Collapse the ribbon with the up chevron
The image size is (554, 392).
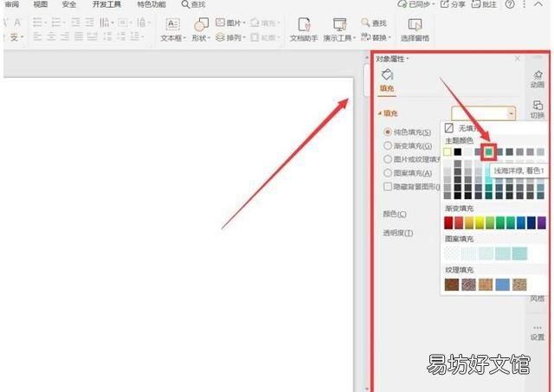(x=538, y=4)
